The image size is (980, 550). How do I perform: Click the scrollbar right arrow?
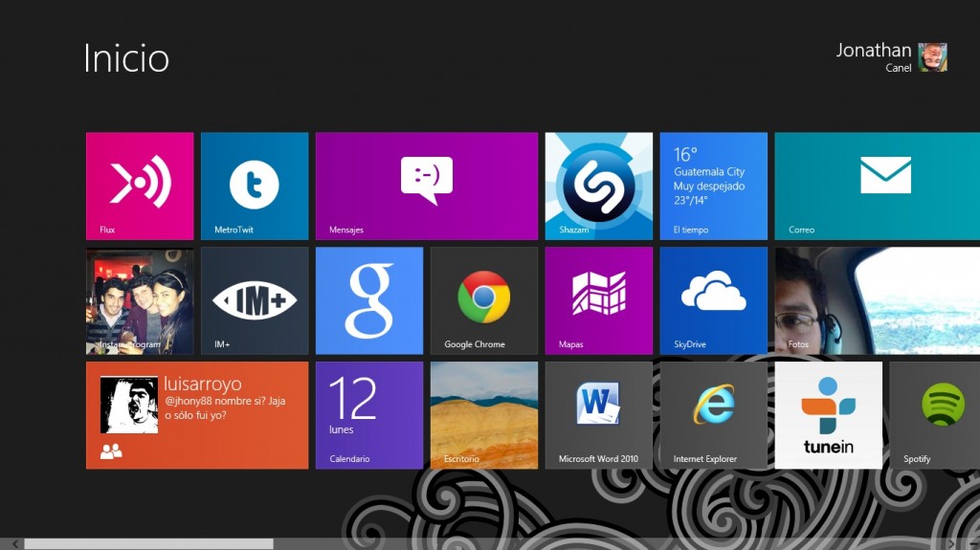[x=952, y=544]
